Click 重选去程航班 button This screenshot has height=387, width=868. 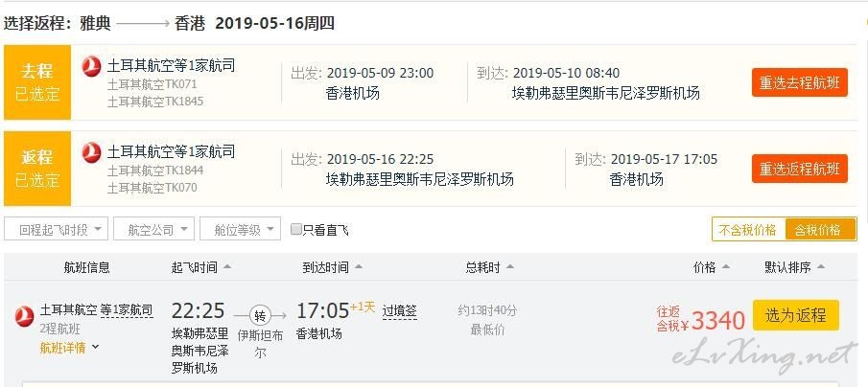tap(799, 83)
